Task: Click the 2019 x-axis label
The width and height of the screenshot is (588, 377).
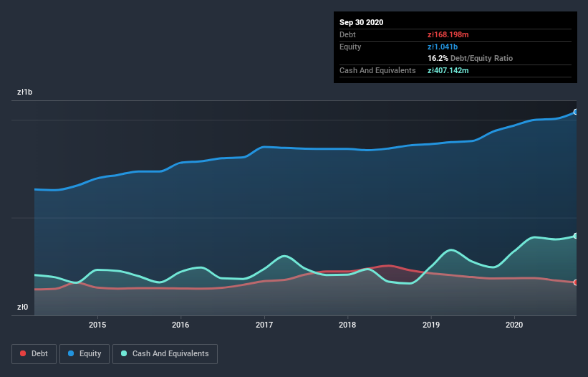Action: (431, 325)
